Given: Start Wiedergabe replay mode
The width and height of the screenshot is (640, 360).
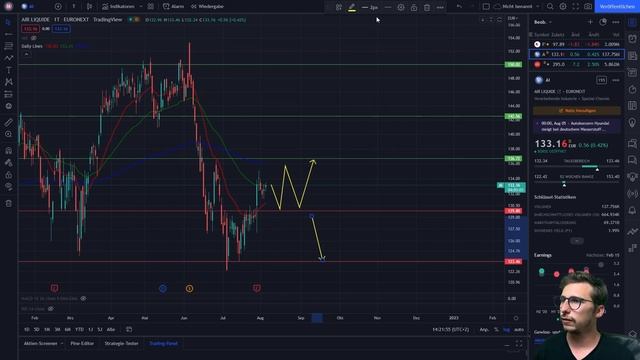Looking at the screenshot, I should click(207, 7).
